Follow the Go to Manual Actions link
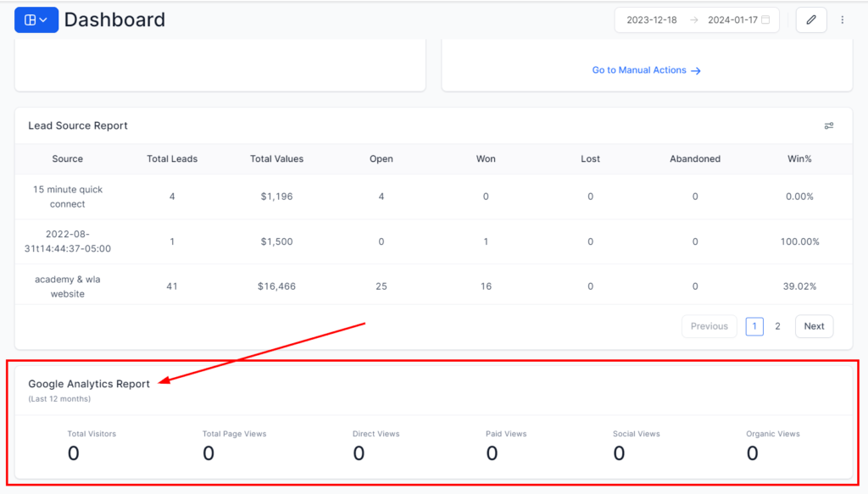Image resolution: width=868 pixels, height=494 pixels. click(639, 70)
